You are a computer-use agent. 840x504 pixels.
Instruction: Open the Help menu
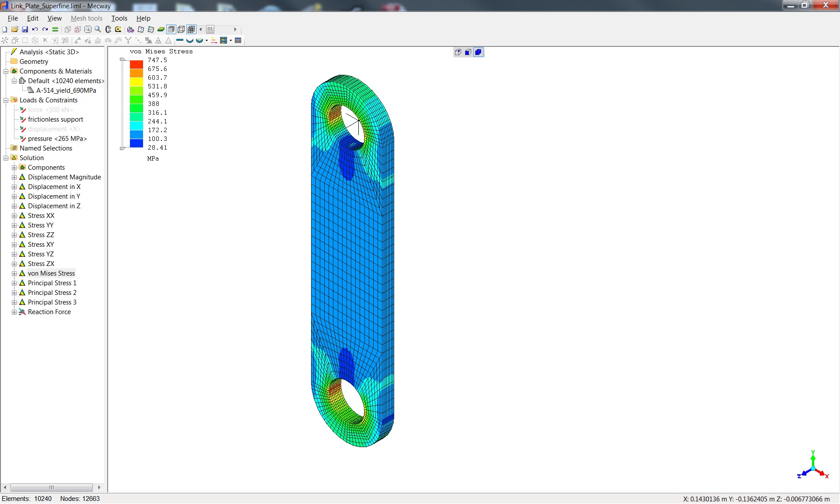(143, 18)
